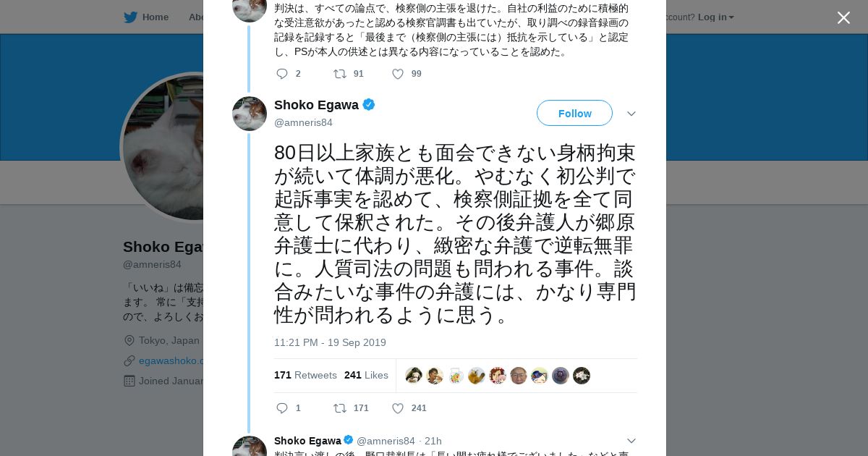Reply to the upper tweet with 2 replies

coord(282,74)
